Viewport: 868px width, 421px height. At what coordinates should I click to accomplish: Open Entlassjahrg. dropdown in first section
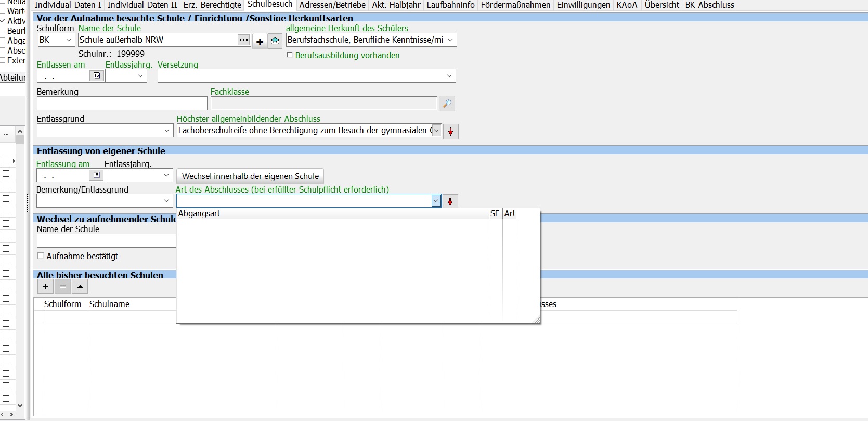[140, 76]
